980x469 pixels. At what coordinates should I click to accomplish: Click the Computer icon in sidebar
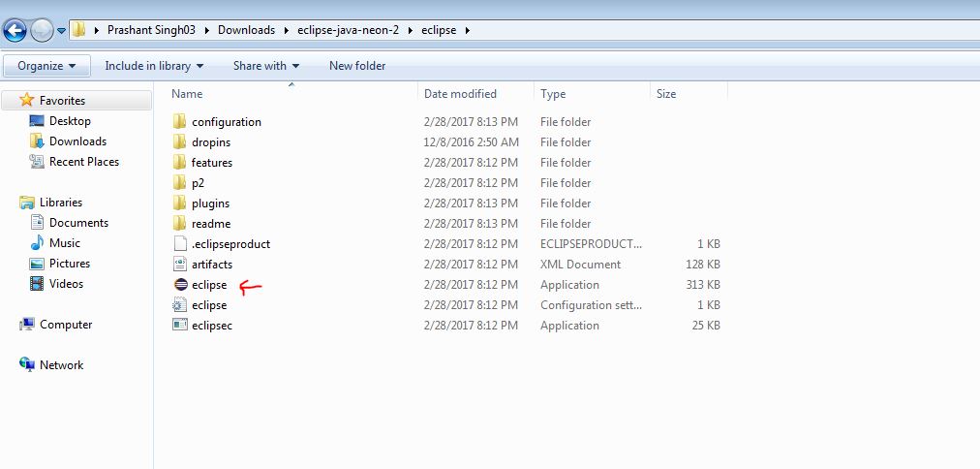pos(27,325)
